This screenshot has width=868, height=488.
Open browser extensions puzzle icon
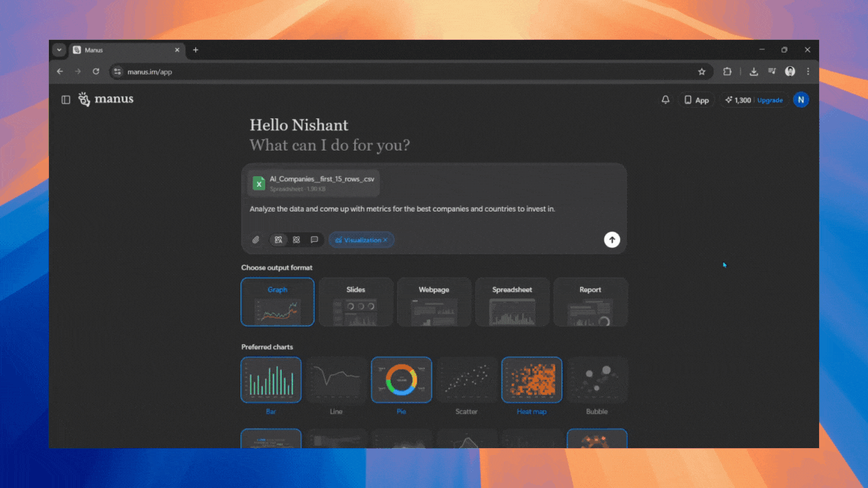point(727,72)
